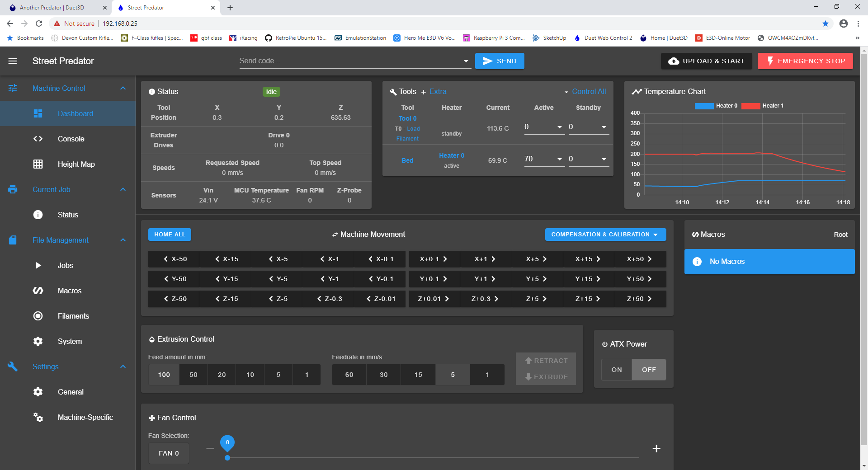This screenshot has height=470, width=868.
Task: Click the EMERGENCY STOP button
Action: click(805, 61)
